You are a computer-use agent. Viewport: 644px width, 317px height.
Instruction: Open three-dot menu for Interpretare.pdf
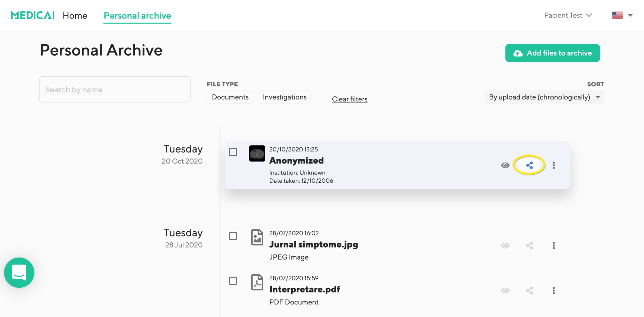click(554, 290)
